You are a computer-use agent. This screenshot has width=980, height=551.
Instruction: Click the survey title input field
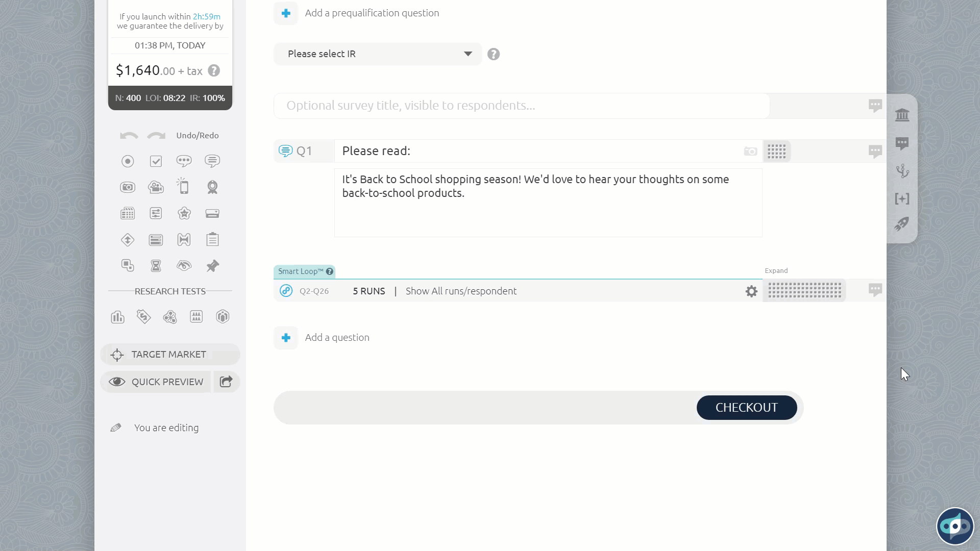click(x=521, y=105)
